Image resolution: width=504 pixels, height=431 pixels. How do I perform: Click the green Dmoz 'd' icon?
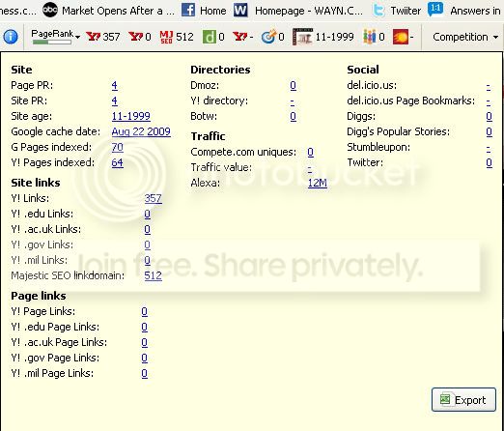pos(209,37)
